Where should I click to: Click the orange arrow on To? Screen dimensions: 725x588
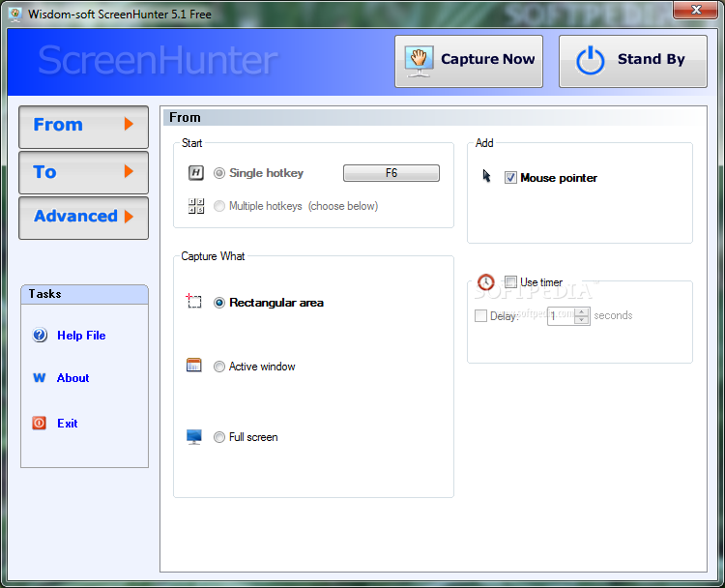(x=129, y=171)
